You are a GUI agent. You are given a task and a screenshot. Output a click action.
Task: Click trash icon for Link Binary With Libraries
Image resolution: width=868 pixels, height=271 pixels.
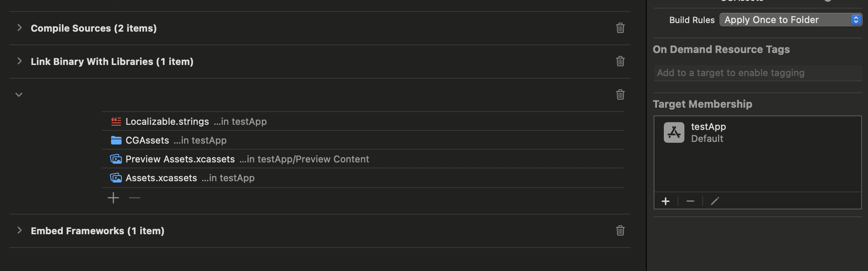620,62
